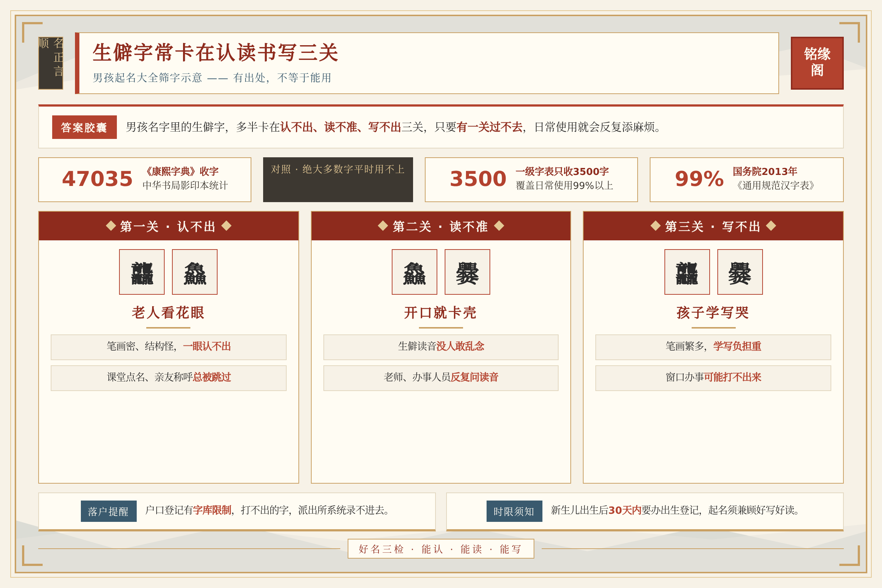
Task: Click the 铭缘阁 red seal logo
Action: (817, 63)
